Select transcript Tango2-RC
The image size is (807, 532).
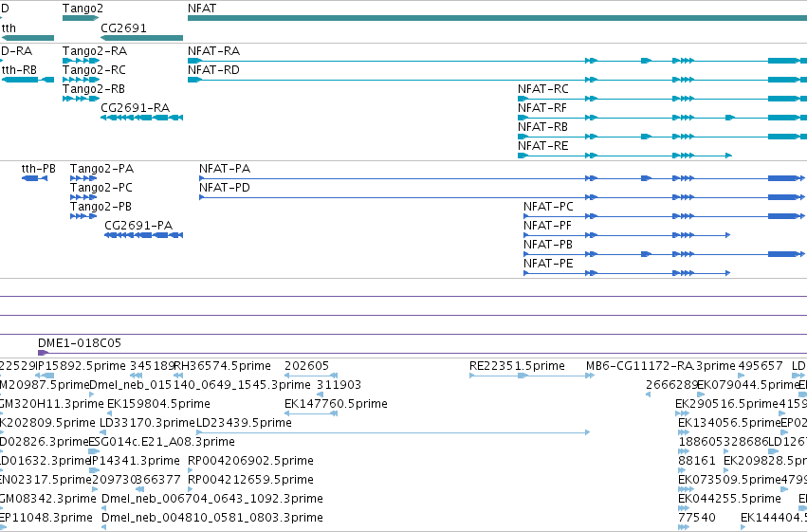pyautogui.click(x=81, y=80)
